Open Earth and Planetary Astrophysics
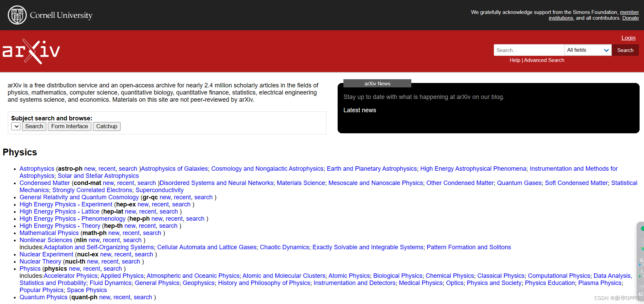This screenshot has height=304, width=644. click(372, 169)
